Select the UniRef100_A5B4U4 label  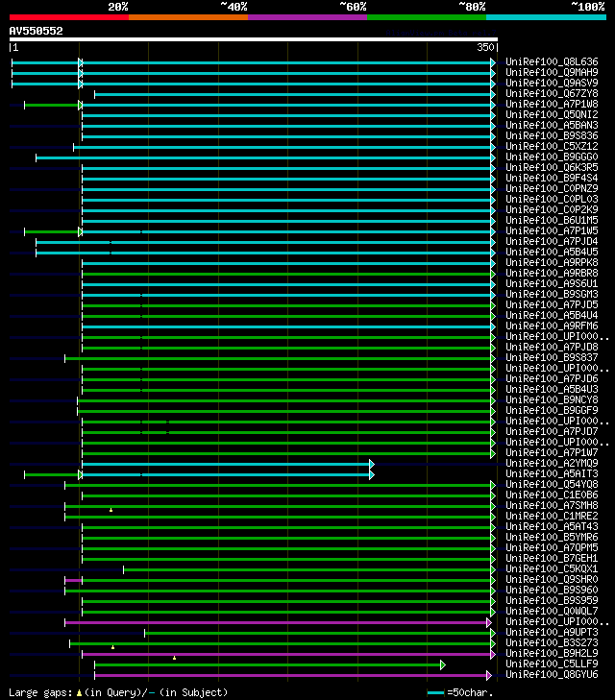[x=552, y=316]
